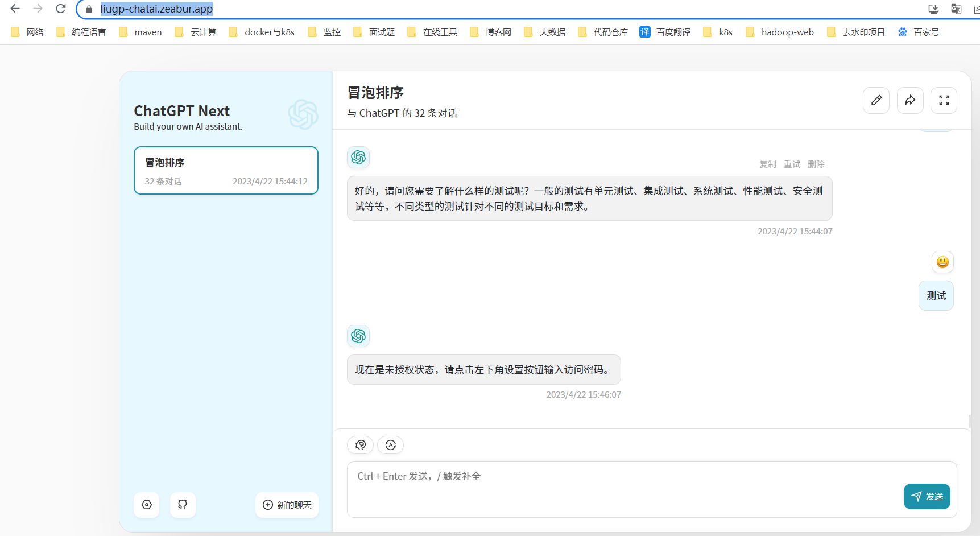This screenshot has height=536, width=980.
Task: Open the k8s bookmark folder
Action: click(718, 32)
